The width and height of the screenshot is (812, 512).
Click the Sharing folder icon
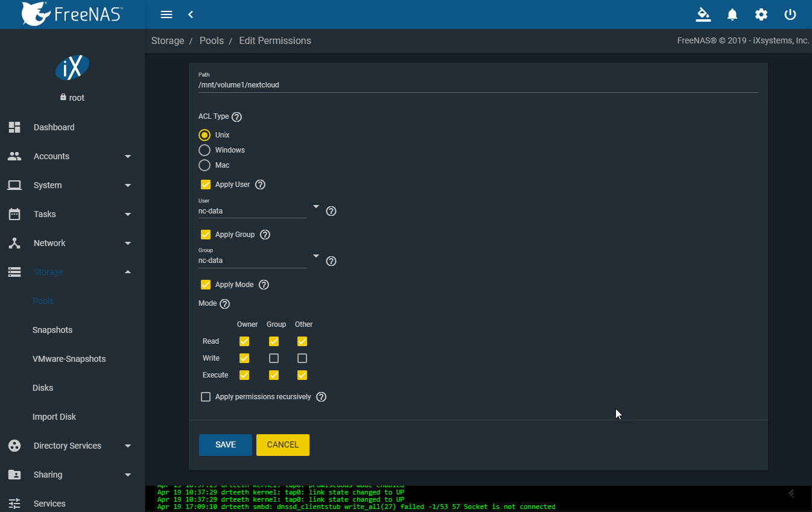14,475
